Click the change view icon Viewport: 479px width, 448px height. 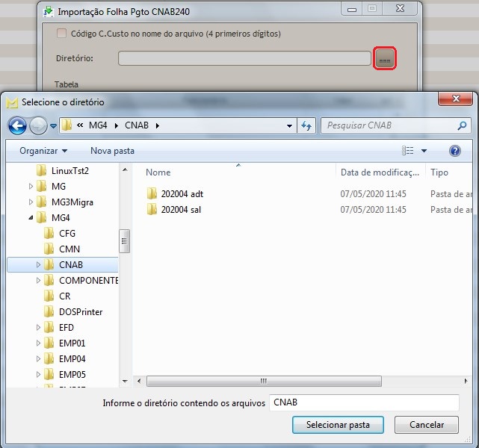(x=407, y=151)
